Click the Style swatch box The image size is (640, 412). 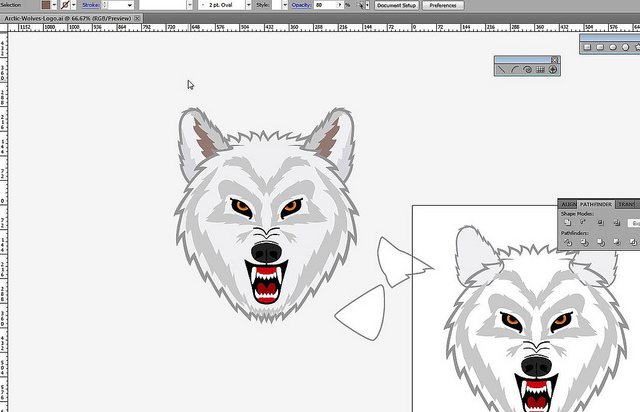coord(276,5)
